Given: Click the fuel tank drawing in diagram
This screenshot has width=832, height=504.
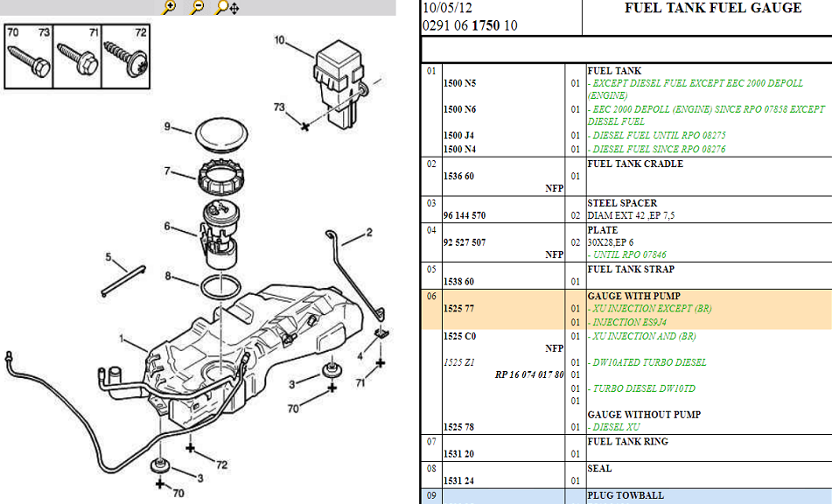Looking at the screenshot, I should [x=255, y=358].
